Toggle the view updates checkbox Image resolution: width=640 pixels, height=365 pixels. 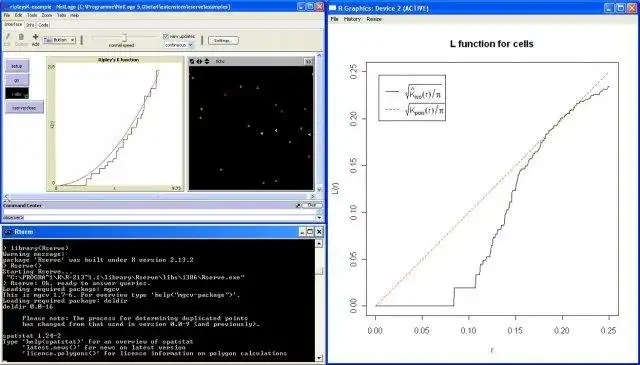pos(166,36)
